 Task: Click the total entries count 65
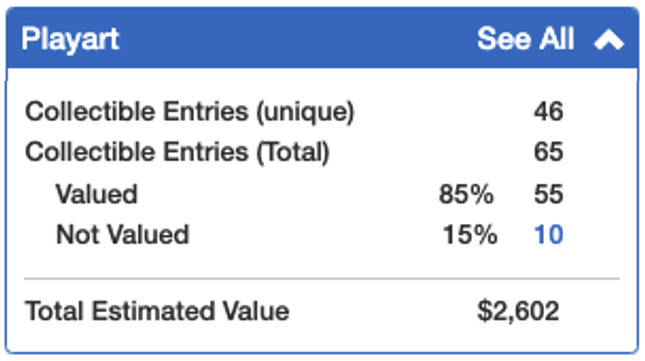tap(548, 152)
